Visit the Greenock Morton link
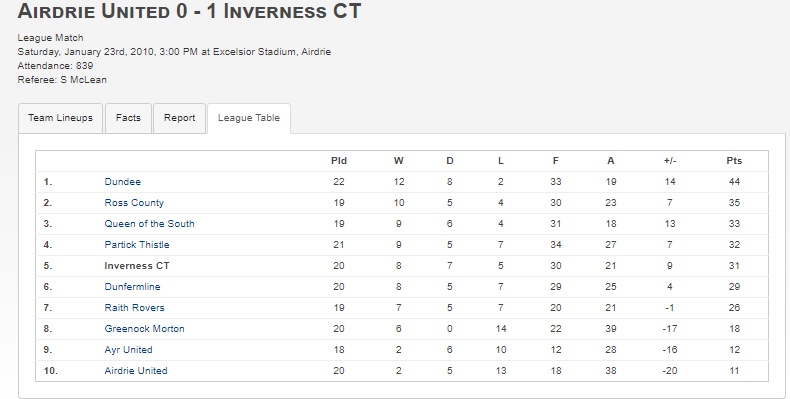Image resolution: width=790 pixels, height=399 pixels. click(x=144, y=329)
